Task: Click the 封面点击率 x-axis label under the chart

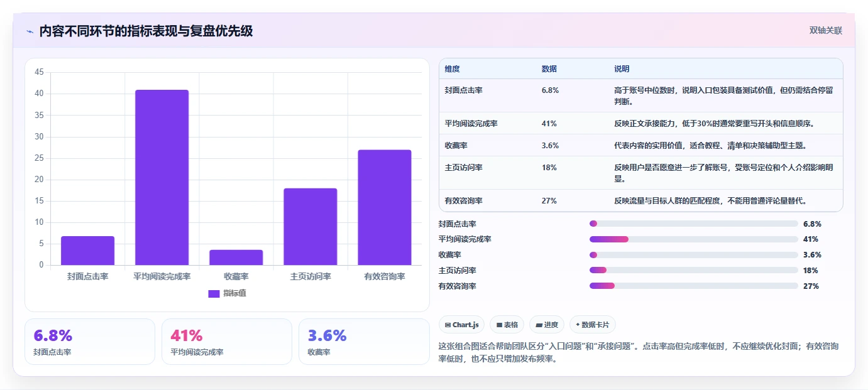Action: click(88, 276)
